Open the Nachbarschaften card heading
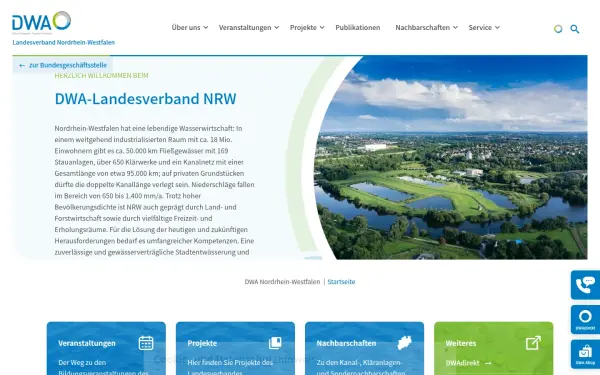The width and height of the screenshot is (600, 375). click(x=346, y=343)
